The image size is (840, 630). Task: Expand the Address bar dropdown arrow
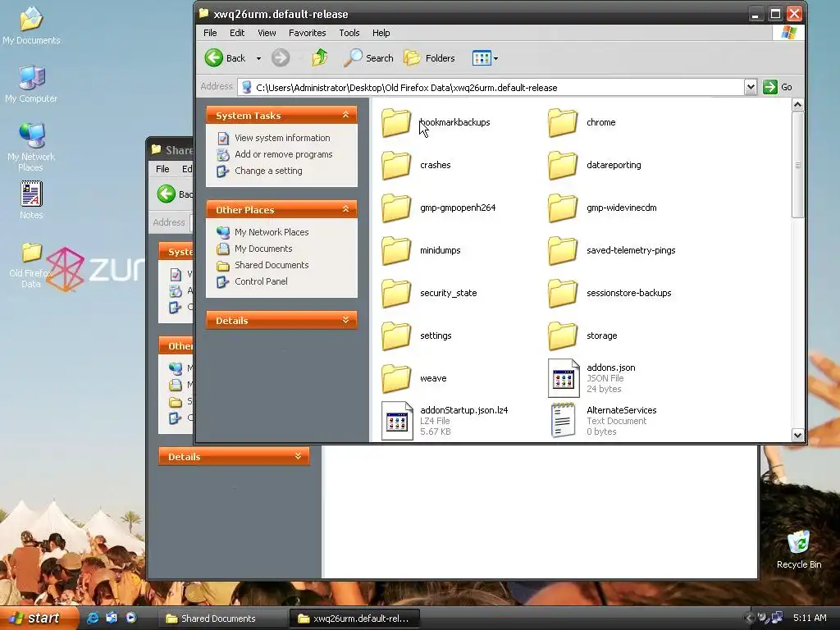751,87
